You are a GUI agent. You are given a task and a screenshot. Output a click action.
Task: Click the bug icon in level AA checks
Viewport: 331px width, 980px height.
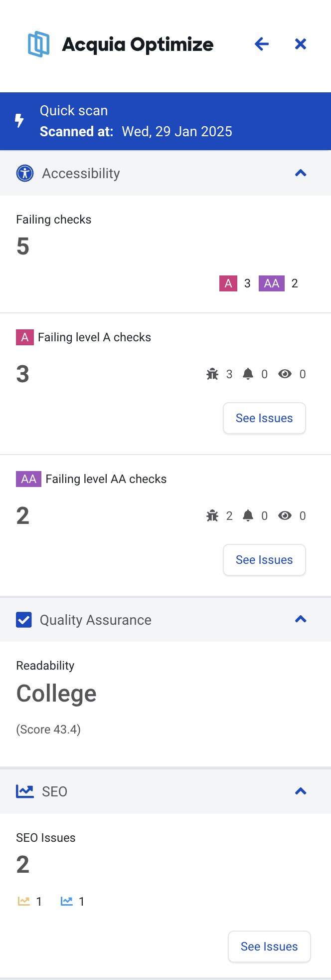click(212, 515)
